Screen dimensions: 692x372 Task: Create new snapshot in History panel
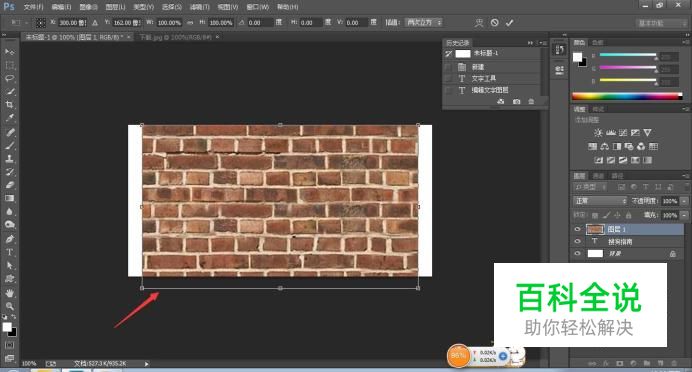click(516, 101)
